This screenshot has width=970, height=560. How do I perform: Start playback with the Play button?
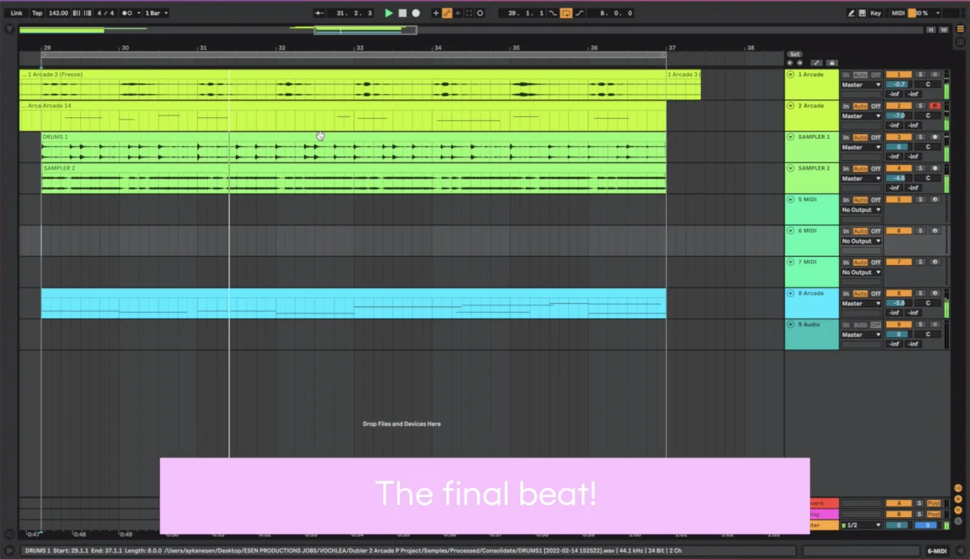[389, 13]
